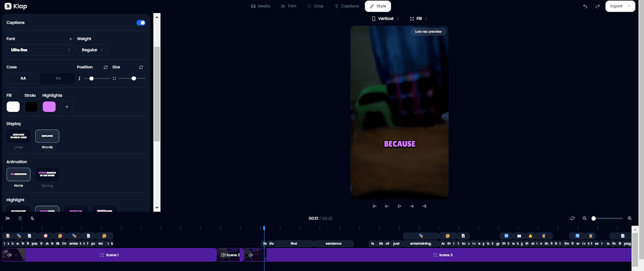Click the Klap logo
Viewport: 644px width, 271px height.
coord(16,6)
